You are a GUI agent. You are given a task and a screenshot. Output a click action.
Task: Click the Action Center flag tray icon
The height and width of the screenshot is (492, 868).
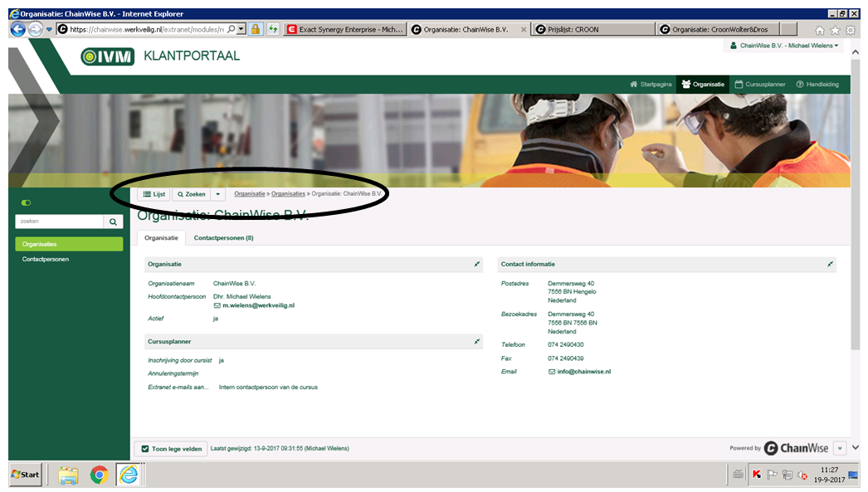tap(772, 475)
